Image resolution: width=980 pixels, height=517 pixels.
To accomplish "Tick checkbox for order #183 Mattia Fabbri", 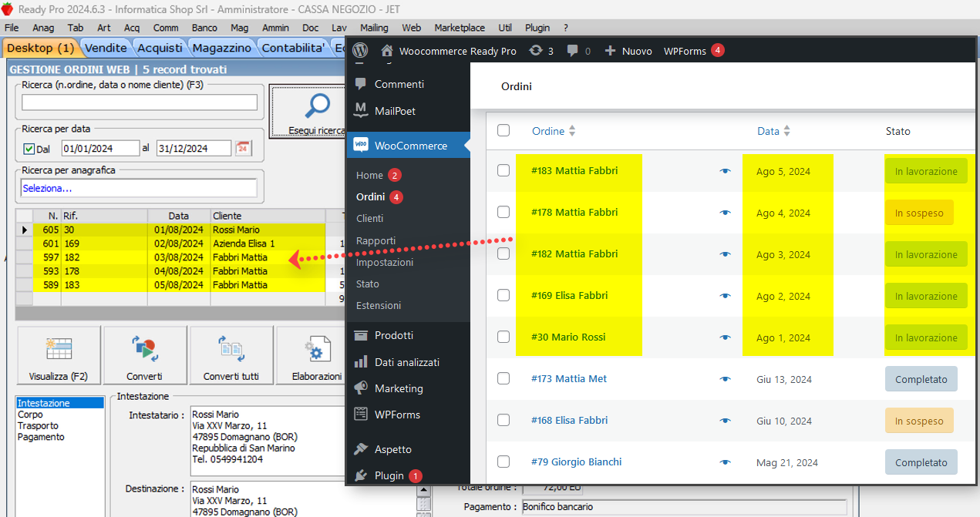I will coord(503,170).
